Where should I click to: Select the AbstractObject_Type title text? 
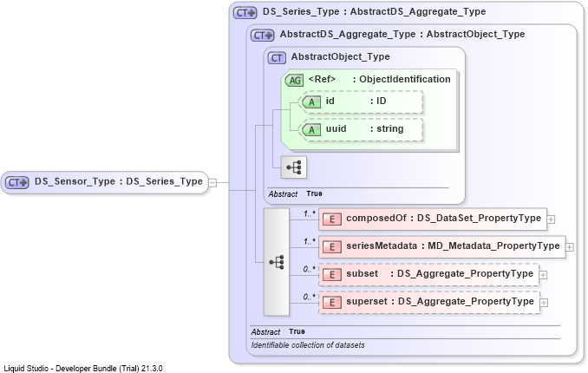click(x=341, y=56)
